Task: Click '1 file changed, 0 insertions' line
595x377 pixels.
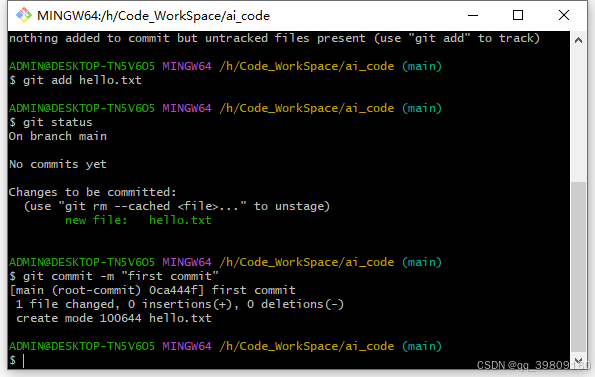Action: 180,304
